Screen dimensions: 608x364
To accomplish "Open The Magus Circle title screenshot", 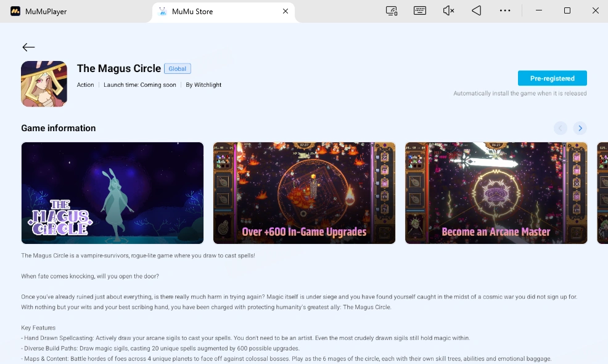I will pos(112,193).
